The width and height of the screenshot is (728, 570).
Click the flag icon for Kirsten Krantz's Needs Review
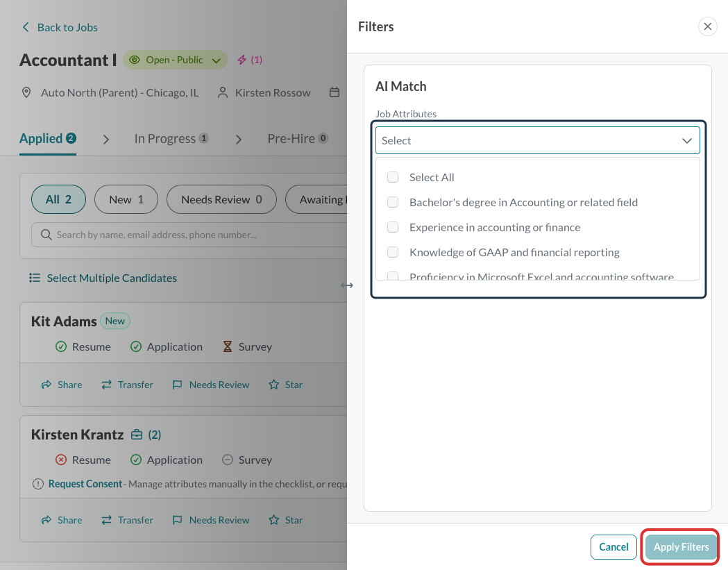click(x=178, y=520)
